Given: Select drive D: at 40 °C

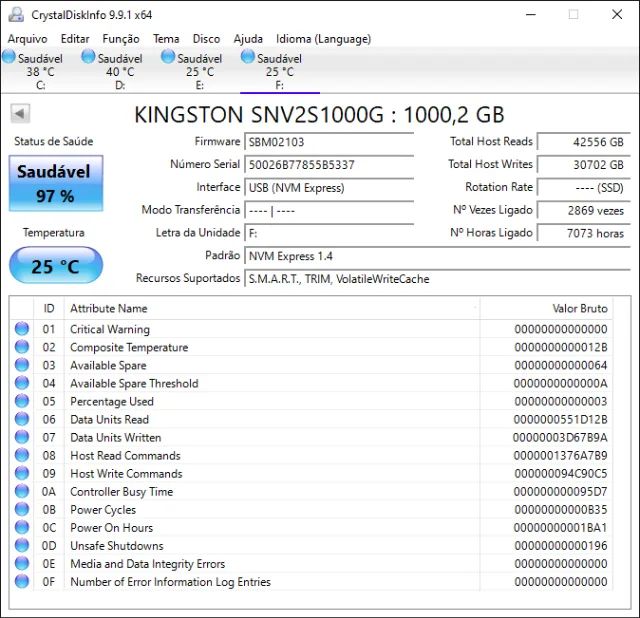Looking at the screenshot, I should [x=120, y=71].
